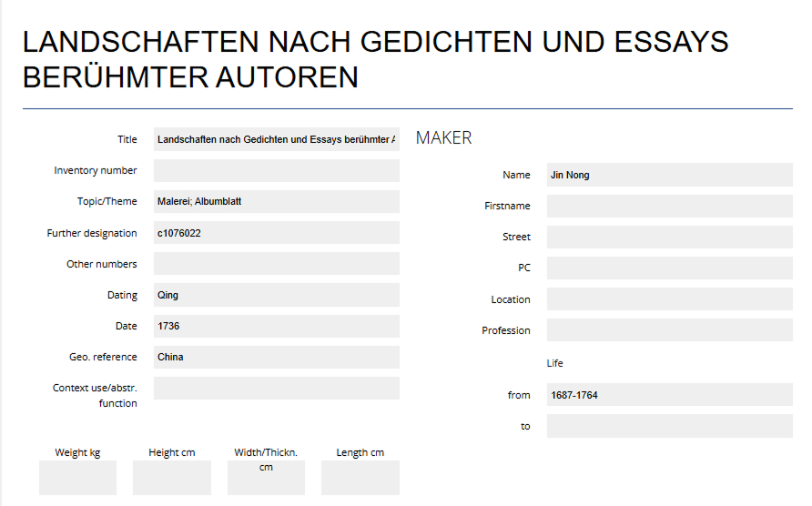
Task: Click the Title input field
Action: coord(276,139)
